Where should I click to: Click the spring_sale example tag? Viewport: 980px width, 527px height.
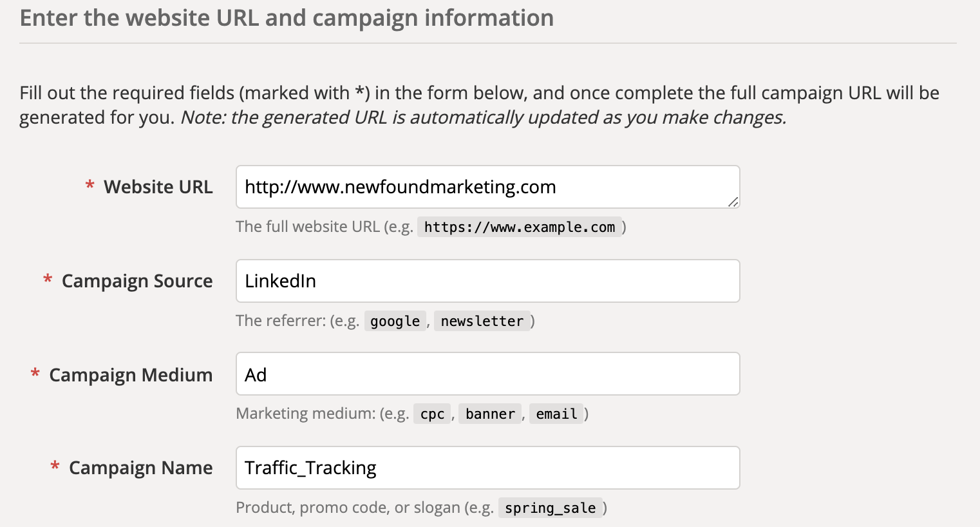(550, 508)
